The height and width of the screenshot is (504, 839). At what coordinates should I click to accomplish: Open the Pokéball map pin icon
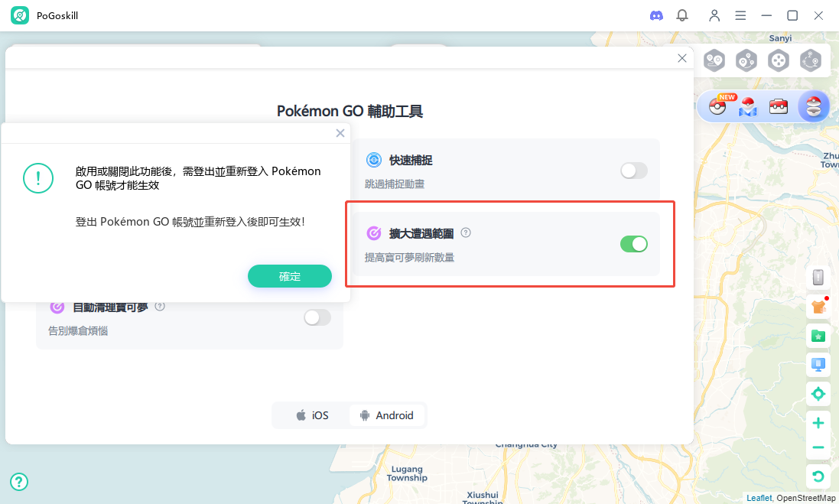(x=748, y=106)
